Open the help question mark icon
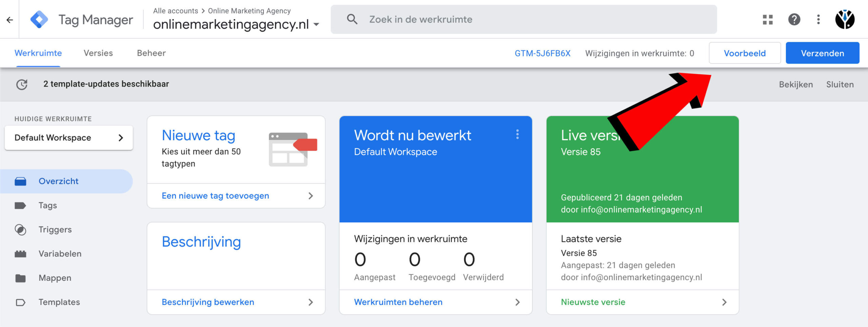The image size is (868, 327). coord(794,19)
